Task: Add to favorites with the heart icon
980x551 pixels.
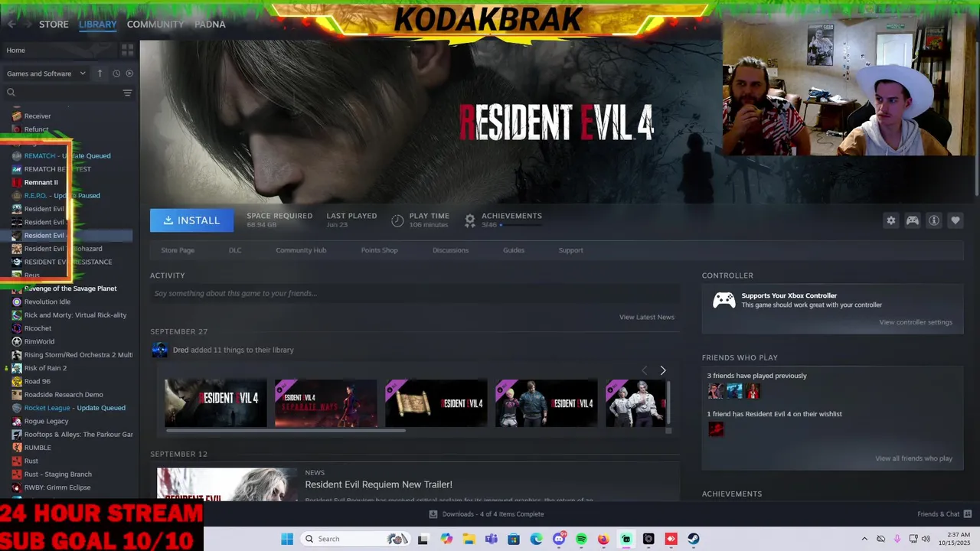Action: click(955, 220)
